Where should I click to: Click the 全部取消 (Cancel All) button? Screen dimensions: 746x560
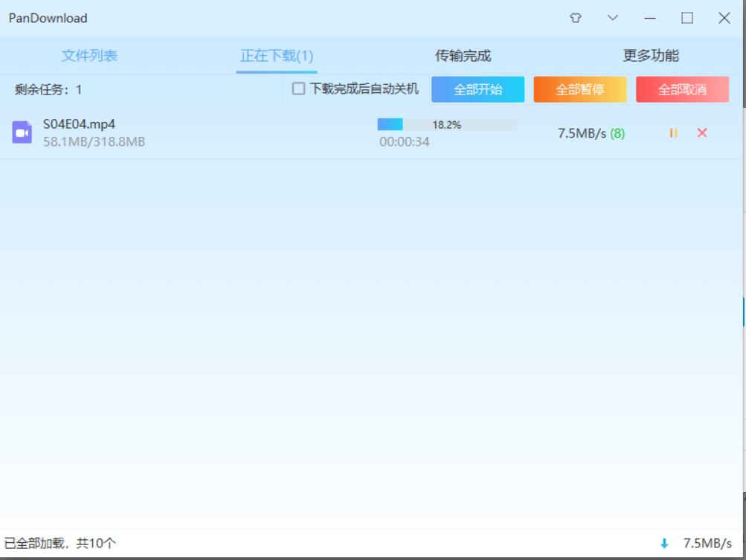click(x=684, y=88)
